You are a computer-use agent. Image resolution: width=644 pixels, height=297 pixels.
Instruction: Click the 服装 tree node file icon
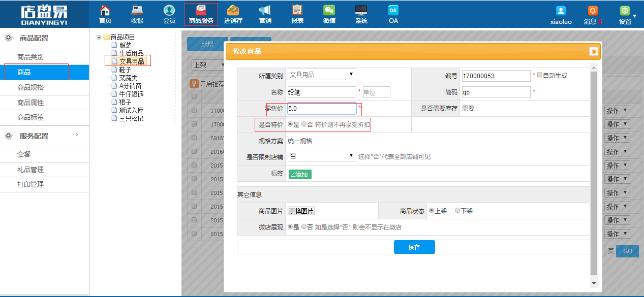click(x=114, y=45)
